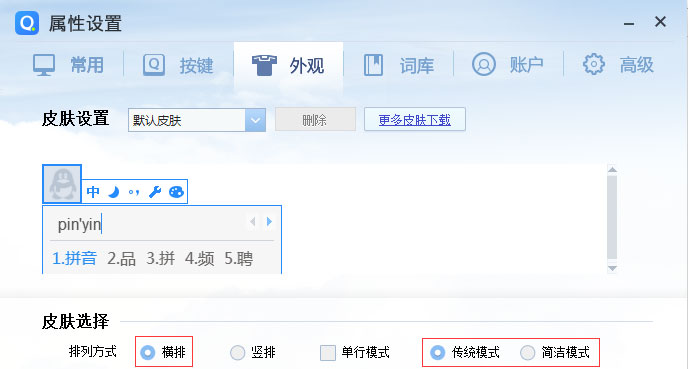This screenshot has height=369, width=688.
Task: Click the 中 Chinese mode icon
Action: [x=93, y=192]
